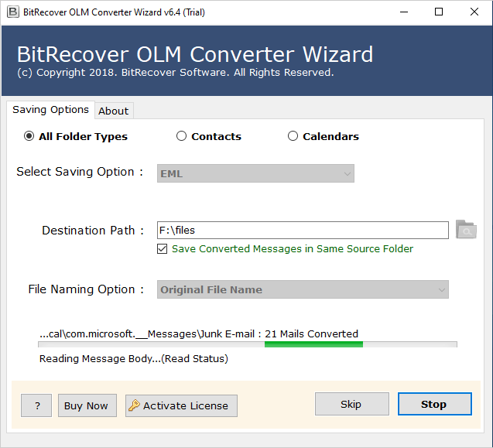
Task: Click the BitRecover app icon in title bar
Action: pyautogui.click(x=13, y=12)
